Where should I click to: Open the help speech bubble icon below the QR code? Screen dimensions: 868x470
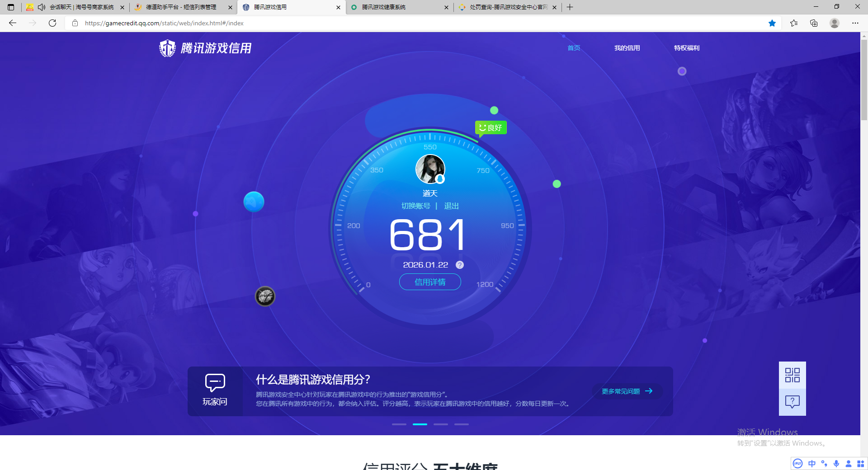(792, 401)
